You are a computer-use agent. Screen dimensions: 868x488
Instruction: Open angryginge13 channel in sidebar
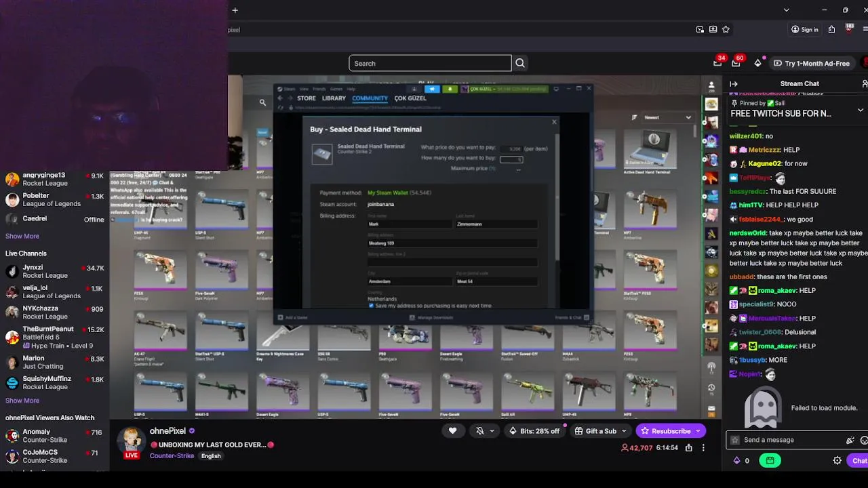tap(55, 179)
